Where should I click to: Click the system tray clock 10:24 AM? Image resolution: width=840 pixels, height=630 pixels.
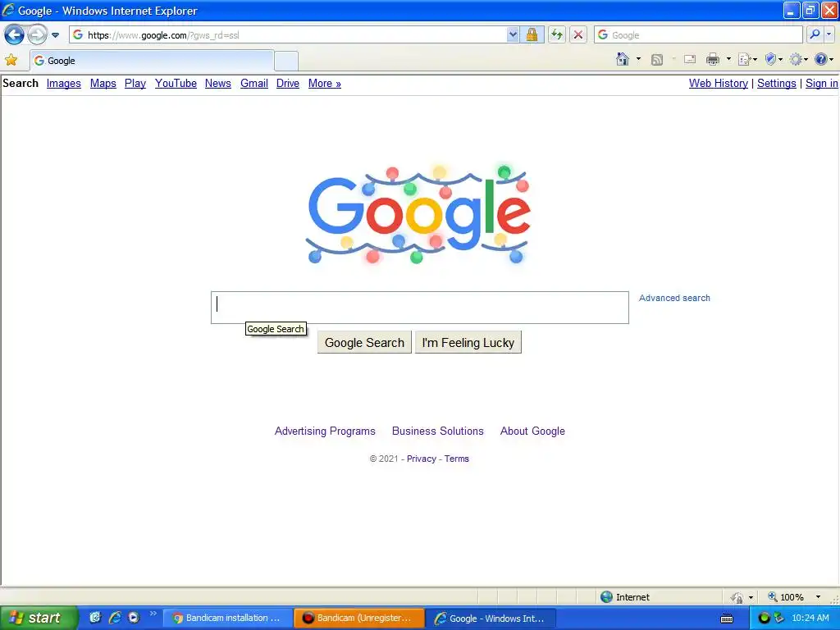[x=810, y=619]
